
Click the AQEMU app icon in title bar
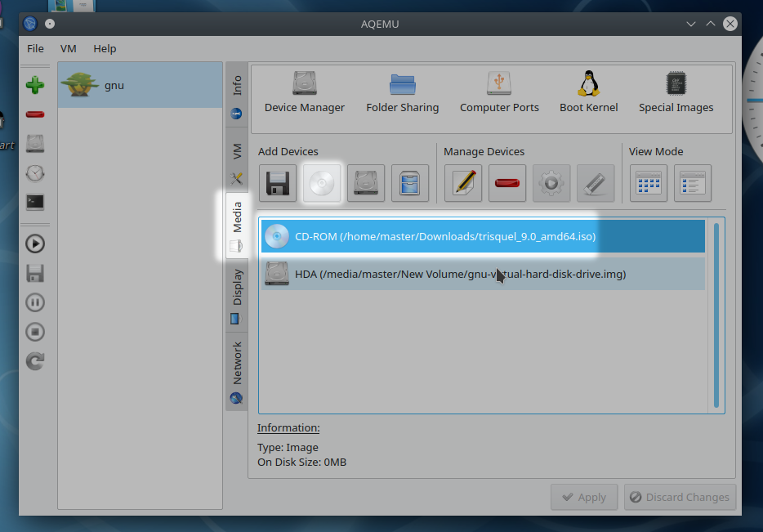(30, 24)
